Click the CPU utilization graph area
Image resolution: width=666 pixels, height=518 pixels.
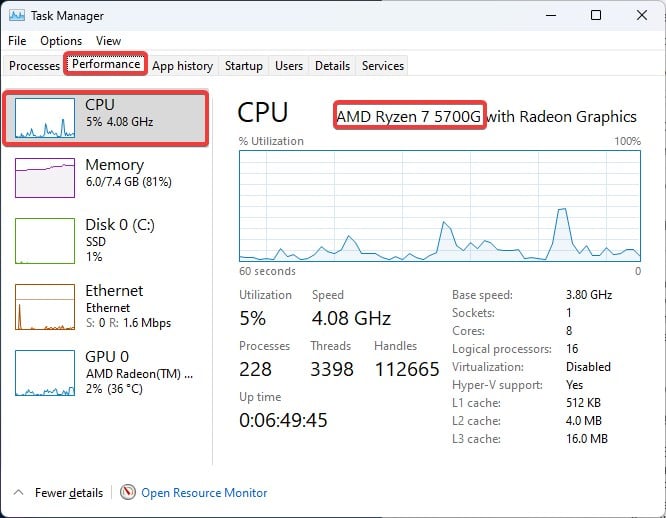click(x=439, y=205)
